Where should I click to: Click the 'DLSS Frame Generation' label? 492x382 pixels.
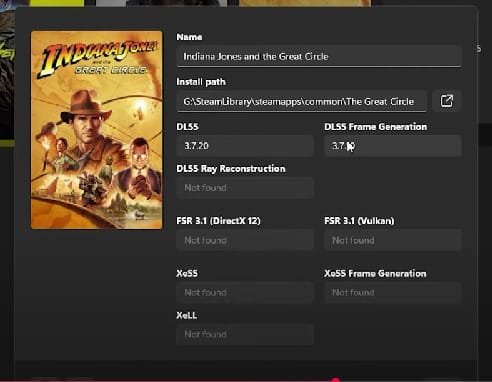[376, 127]
